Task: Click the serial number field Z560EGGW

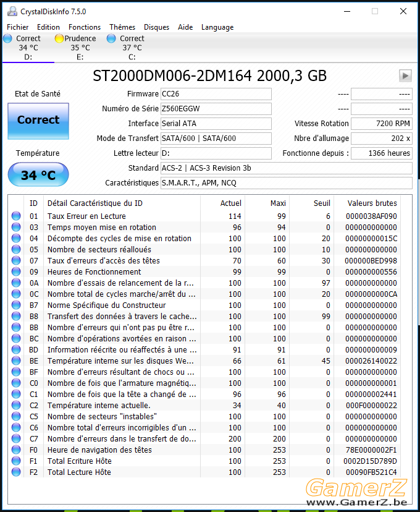Action: click(x=216, y=109)
